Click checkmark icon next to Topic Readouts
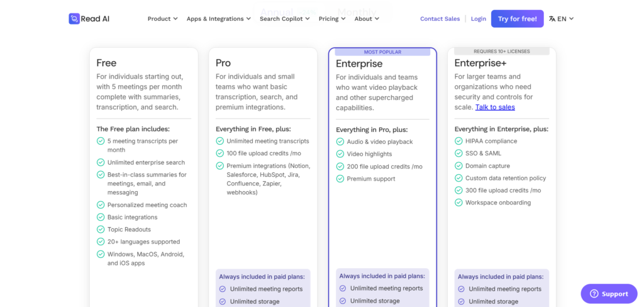Screen dimensions: 644x307 [101, 230]
